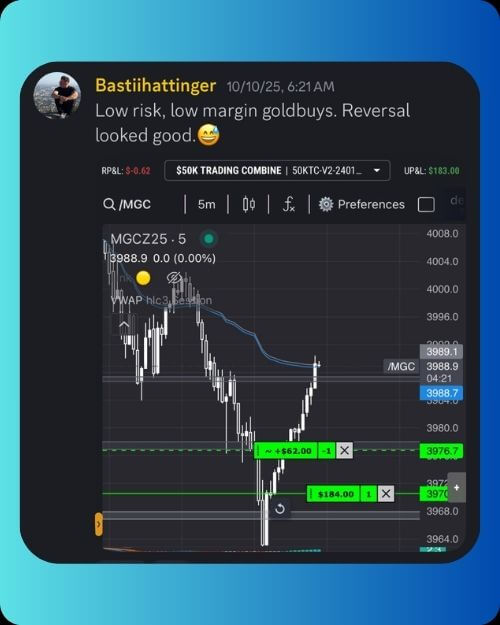Select the 5m timeframe

click(207, 204)
